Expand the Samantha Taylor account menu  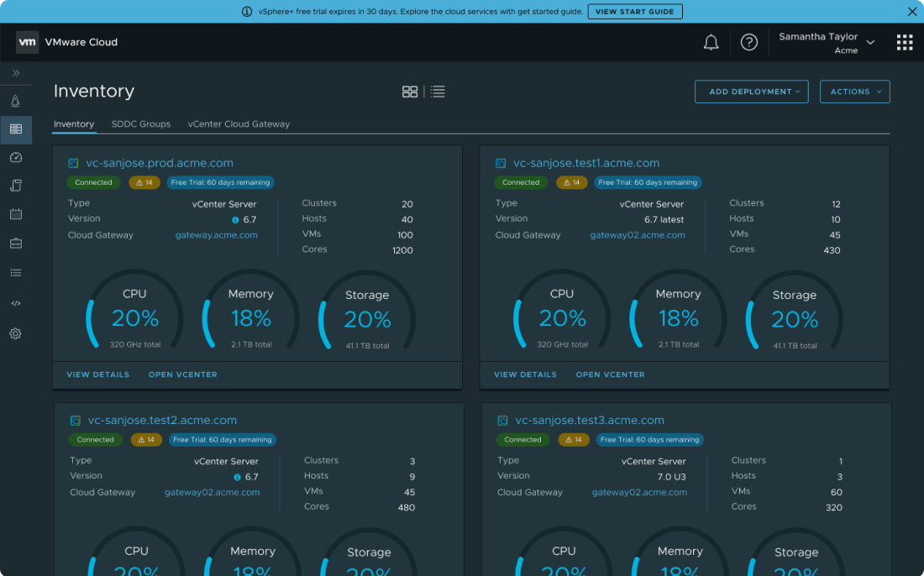(x=827, y=43)
